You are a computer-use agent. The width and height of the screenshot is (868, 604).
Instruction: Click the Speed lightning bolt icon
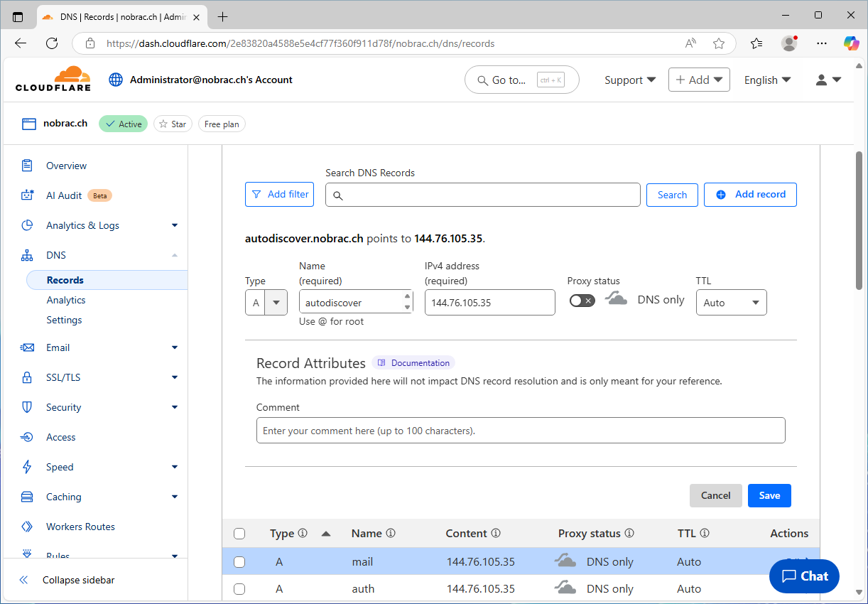click(27, 467)
